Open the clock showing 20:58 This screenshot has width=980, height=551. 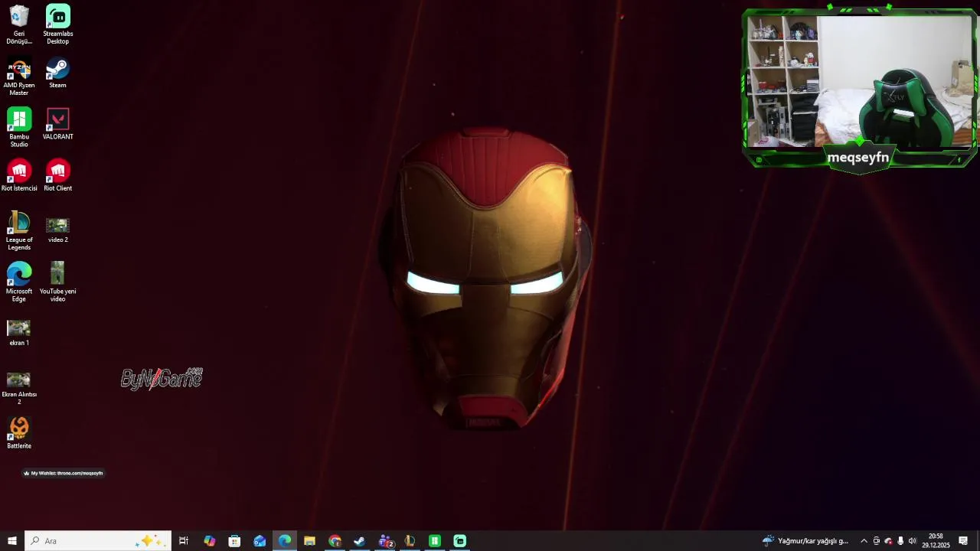coord(936,541)
